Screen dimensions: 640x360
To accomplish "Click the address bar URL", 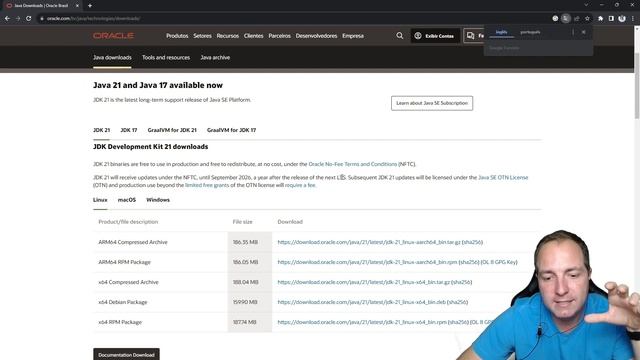I will click(93, 18).
